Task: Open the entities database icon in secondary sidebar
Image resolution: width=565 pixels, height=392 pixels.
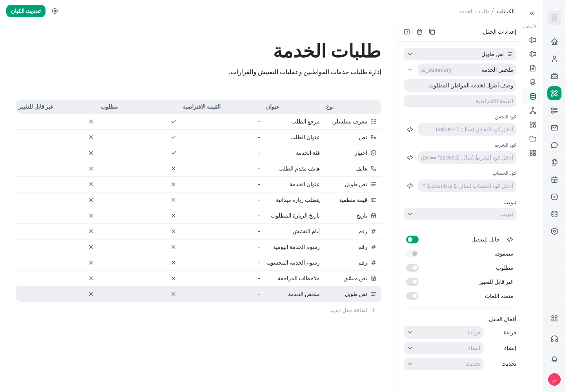Action: [533, 96]
